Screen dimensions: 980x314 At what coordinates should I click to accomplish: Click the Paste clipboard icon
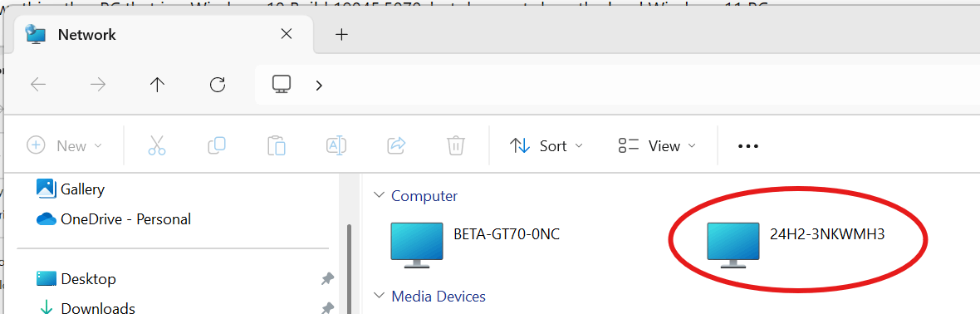[277, 145]
